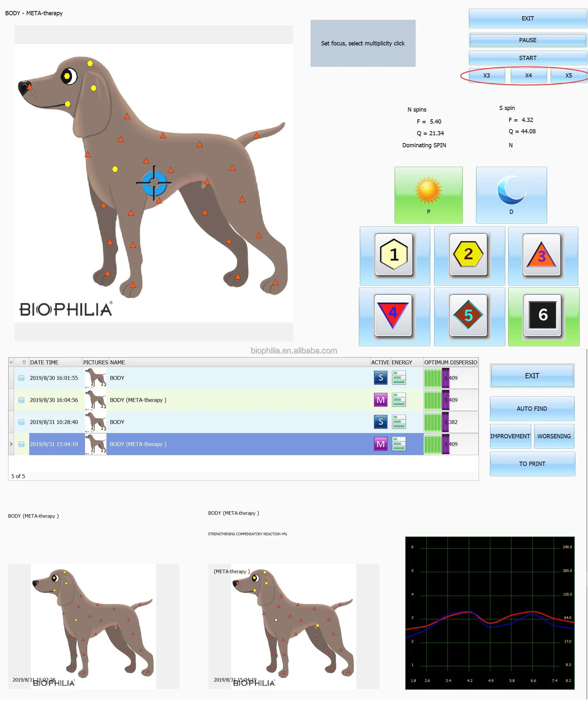Open the dog thumbnail for 2019/8/31 15:04:19
This screenshot has width=588, height=702.
(x=96, y=444)
